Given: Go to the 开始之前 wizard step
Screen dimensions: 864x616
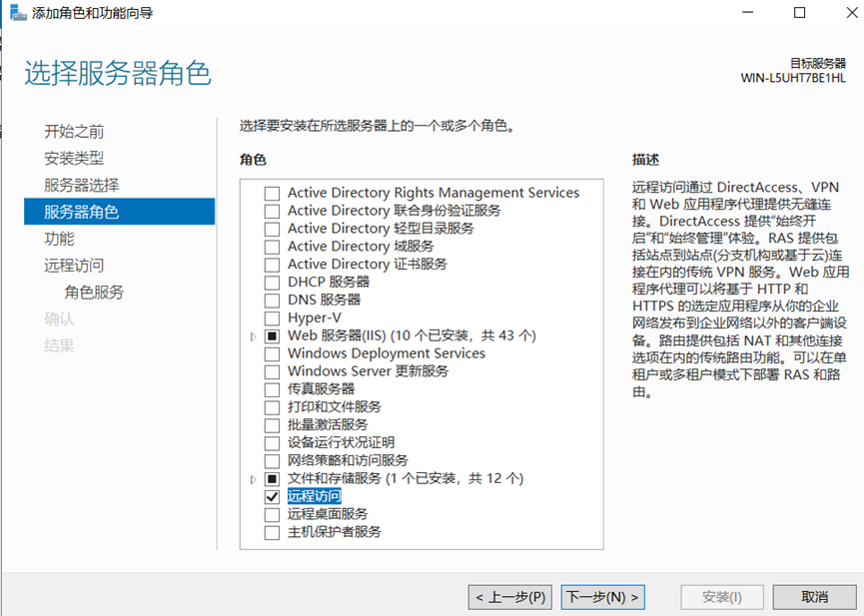Looking at the screenshot, I should tap(74, 131).
